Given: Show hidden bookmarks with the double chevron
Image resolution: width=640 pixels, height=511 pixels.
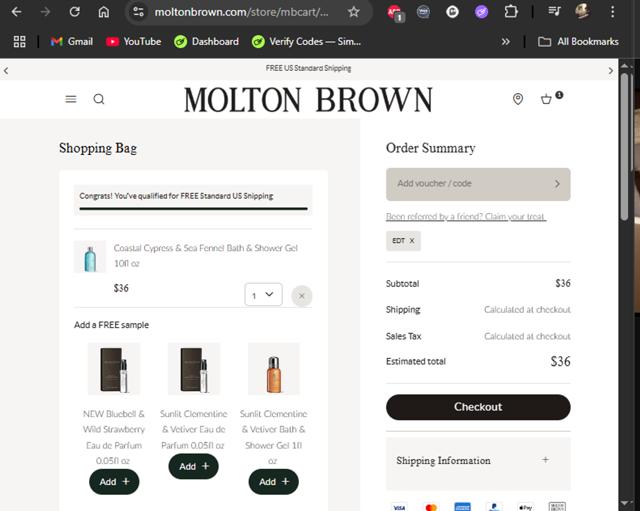Looking at the screenshot, I should [x=505, y=42].
